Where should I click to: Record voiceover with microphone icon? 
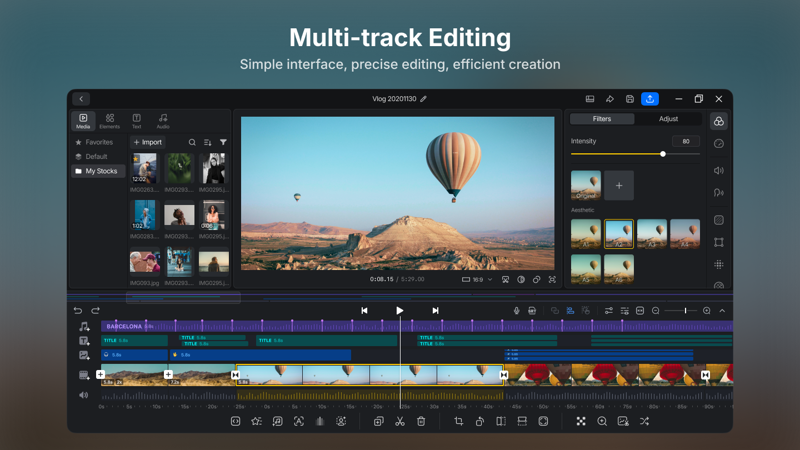pyautogui.click(x=516, y=311)
